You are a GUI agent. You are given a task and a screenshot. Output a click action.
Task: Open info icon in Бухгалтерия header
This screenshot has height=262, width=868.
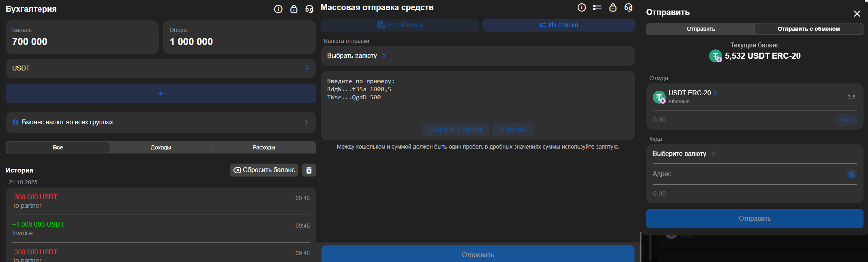pos(278,9)
